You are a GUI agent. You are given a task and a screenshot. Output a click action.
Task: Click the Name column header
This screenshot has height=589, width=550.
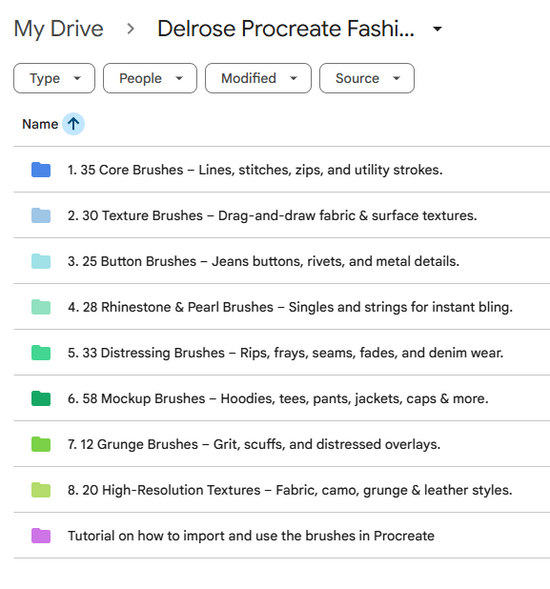[40, 124]
